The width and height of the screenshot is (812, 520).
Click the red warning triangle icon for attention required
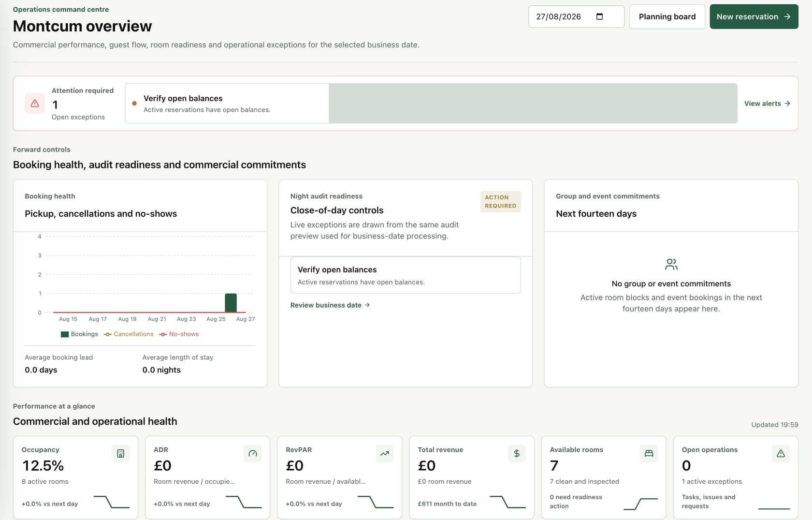35,104
